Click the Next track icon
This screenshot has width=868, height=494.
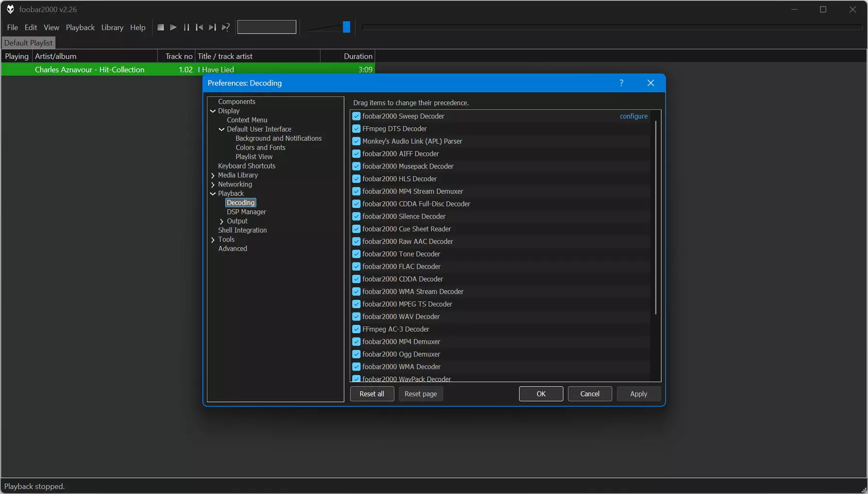click(212, 28)
